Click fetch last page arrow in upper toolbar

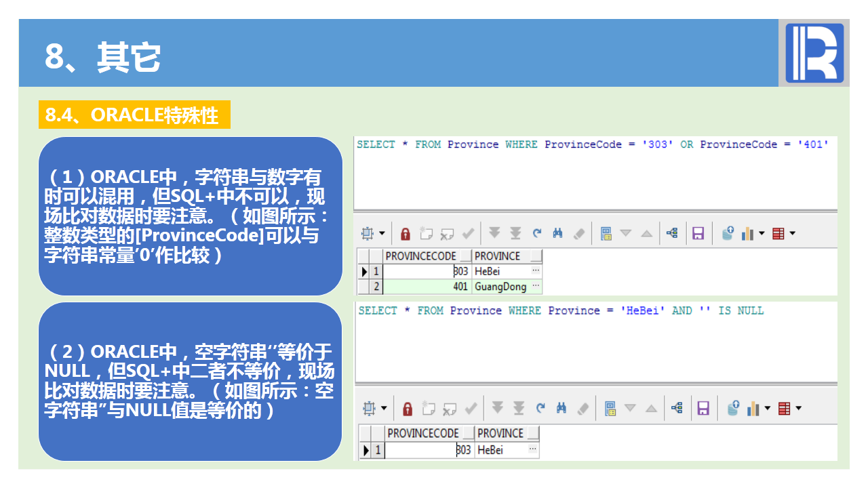[x=515, y=234]
